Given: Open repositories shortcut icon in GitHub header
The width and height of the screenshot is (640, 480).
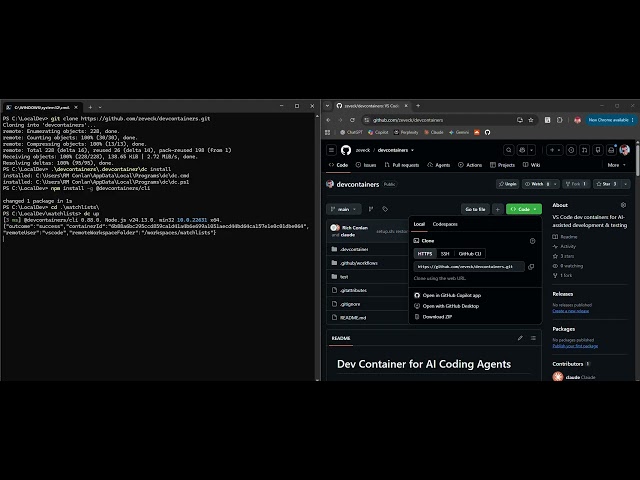Looking at the screenshot, I should point(598,150).
